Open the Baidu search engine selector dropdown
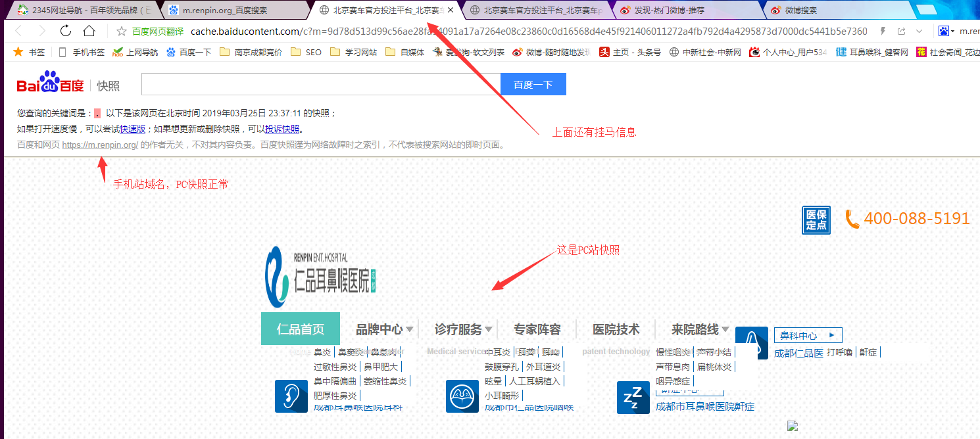980x439 pixels. point(946,31)
